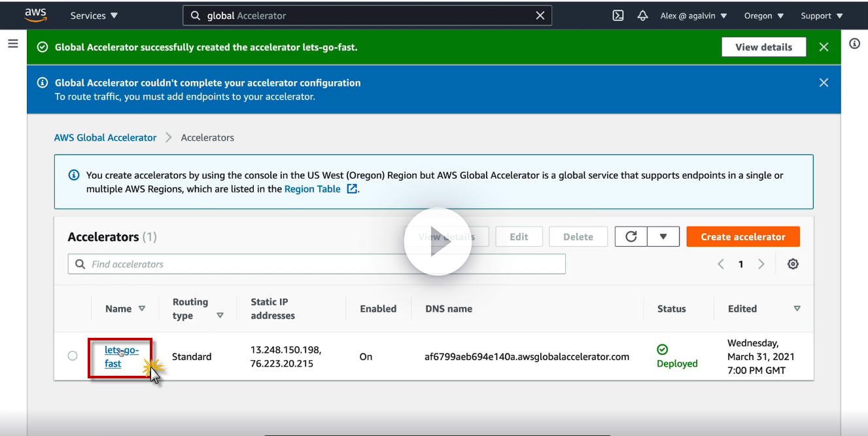Expand the Alex @ agalvin account menu
This screenshot has height=436, width=868.
[694, 16]
